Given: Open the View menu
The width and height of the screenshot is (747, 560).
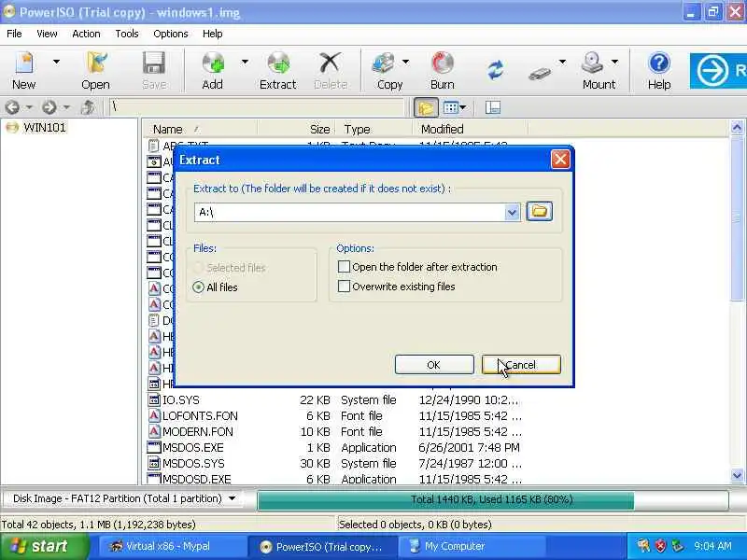Looking at the screenshot, I should [47, 34].
